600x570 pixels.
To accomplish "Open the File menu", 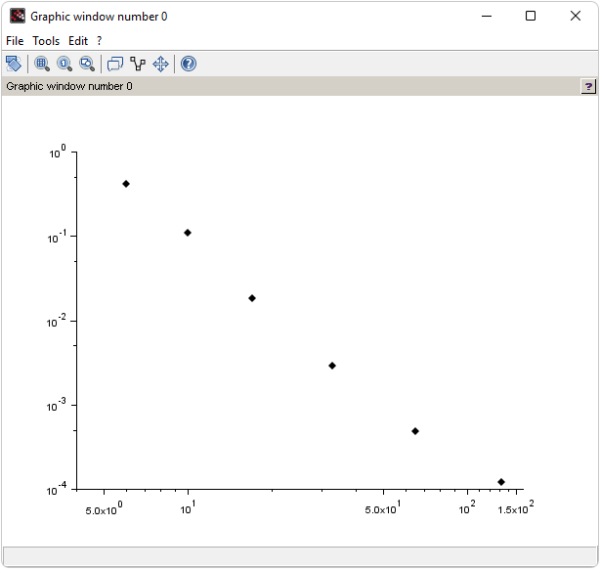I will point(15,41).
